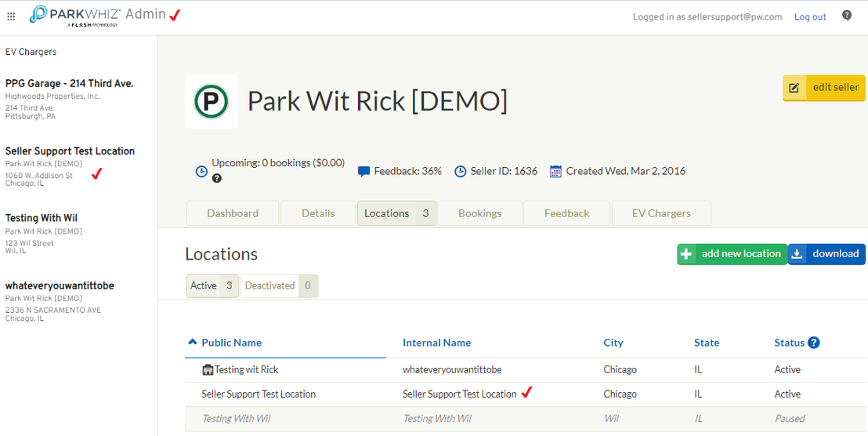This screenshot has width=868, height=436.
Task: Click 'Seller ID: 1636' text
Action: [x=504, y=171]
